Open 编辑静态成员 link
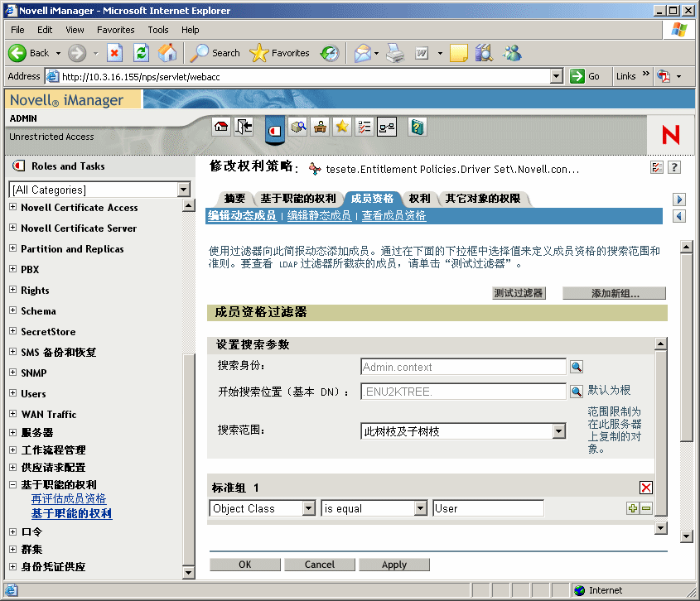The image size is (700, 601). (x=319, y=216)
